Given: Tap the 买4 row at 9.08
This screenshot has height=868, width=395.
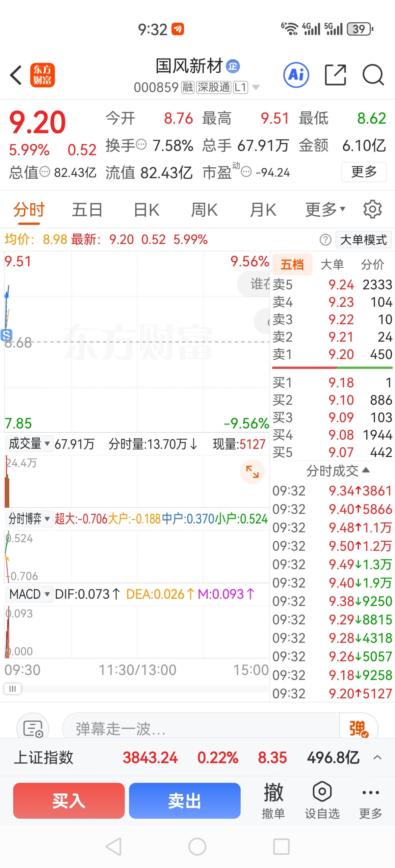Looking at the screenshot, I should pyautogui.click(x=332, y=435).
